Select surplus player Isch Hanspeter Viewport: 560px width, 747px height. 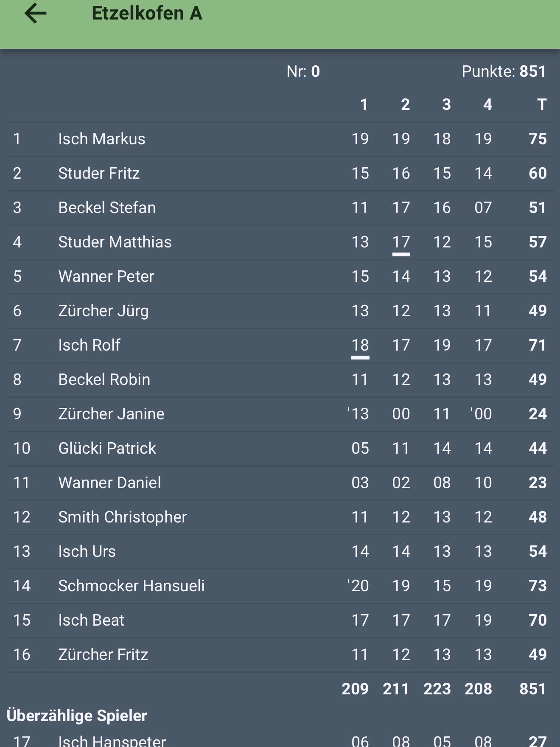(x=280, y=739)
